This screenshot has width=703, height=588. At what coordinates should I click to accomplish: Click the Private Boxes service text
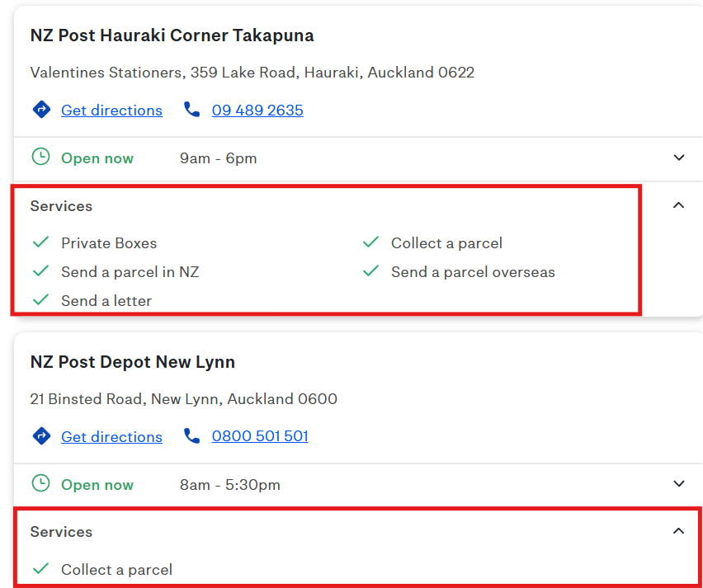pyautogui.click(x=109, y=243)
